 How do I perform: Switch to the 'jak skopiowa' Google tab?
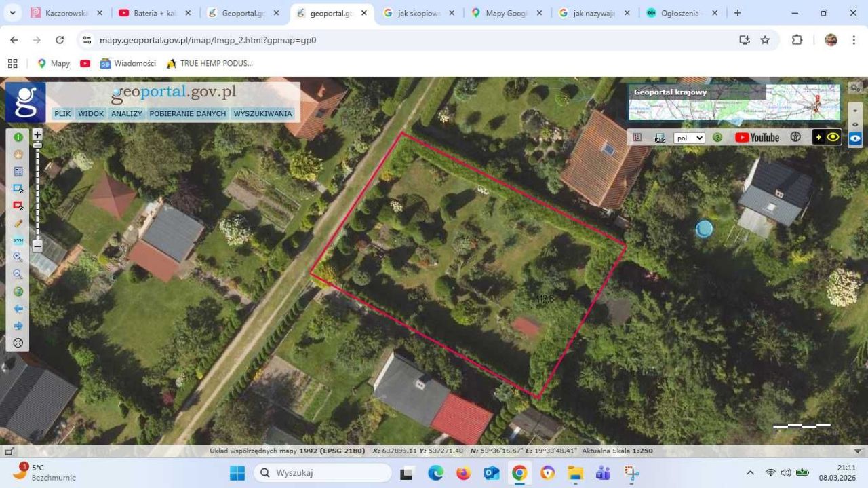[x=419, y=13]
